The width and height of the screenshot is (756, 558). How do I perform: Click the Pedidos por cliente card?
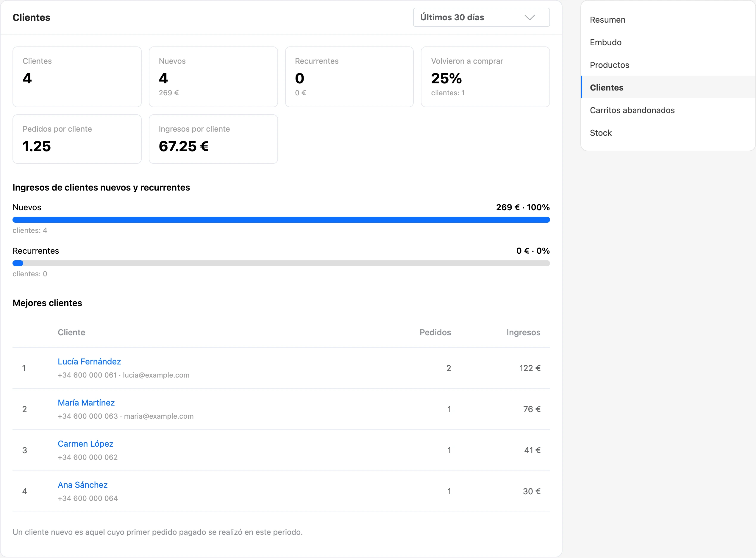click(x=77, y=139)
